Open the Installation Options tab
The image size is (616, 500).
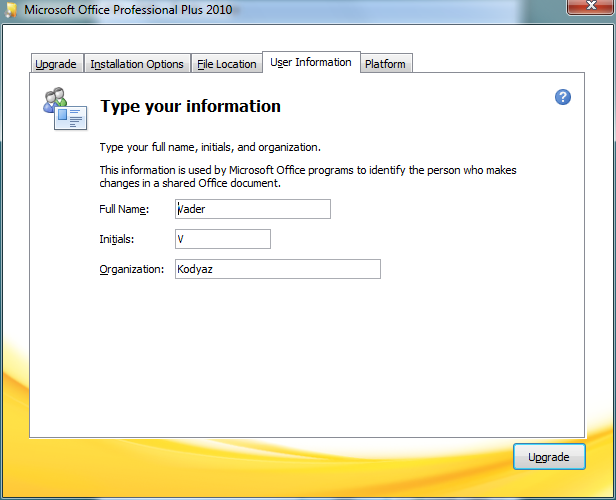click(x=137, y=64)
